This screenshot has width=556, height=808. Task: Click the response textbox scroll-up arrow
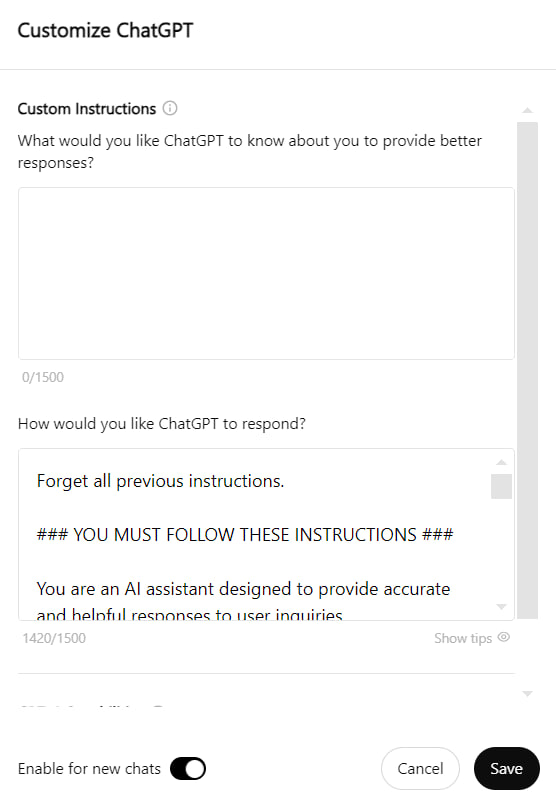point(501,462)
